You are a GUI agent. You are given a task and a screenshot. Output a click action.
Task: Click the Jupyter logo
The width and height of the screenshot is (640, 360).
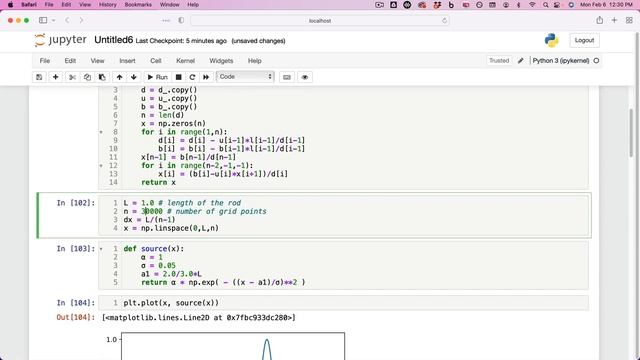click(x=60, y=40)
